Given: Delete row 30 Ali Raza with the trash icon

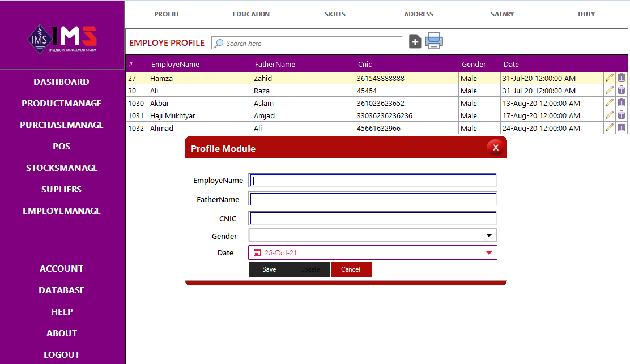Looking at the screenshot, I should (x=622, y=91).
